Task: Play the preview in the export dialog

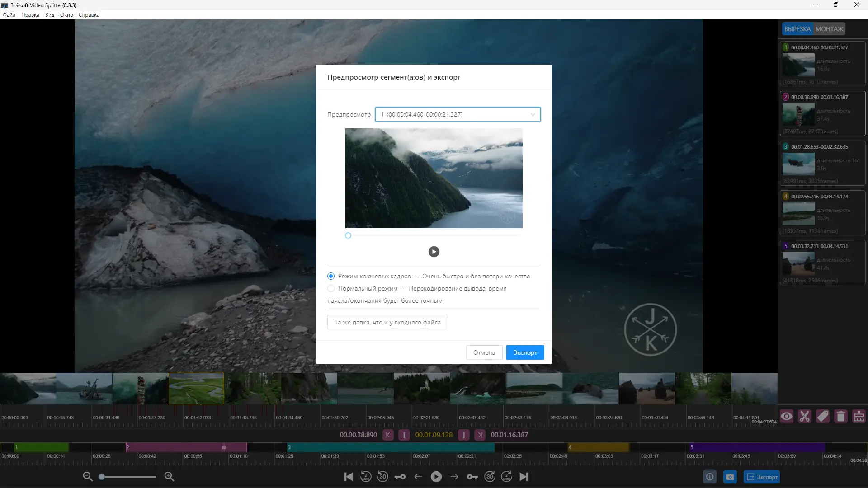Action: pos(434,252)
